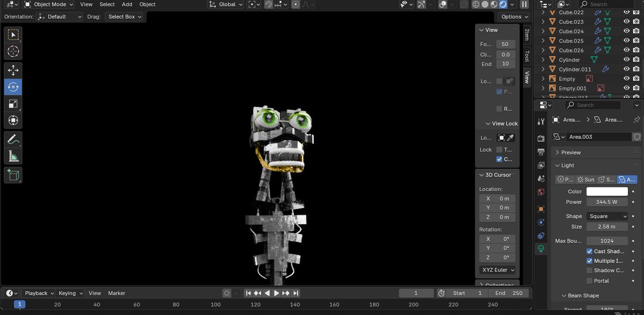Open the Object menu
The width and height of the screenshot is (644, 315).
pos(148,4)
